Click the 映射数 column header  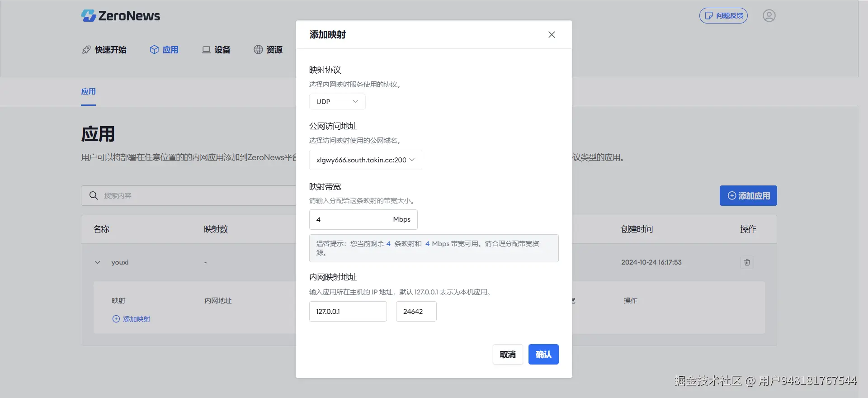(216, 229)
